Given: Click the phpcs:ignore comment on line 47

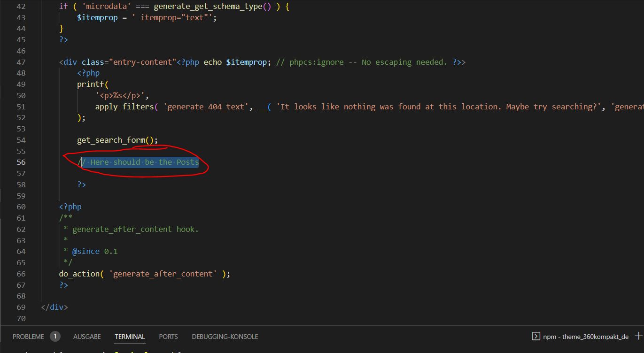Looking at the screenshot, I should click(362, 62).
